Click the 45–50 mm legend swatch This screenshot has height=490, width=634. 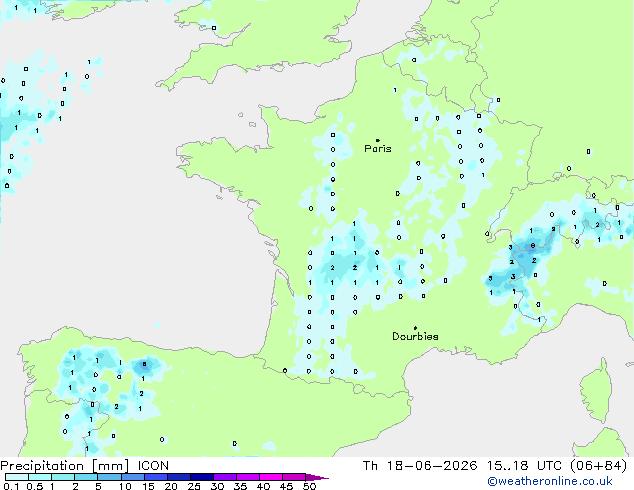294,477
